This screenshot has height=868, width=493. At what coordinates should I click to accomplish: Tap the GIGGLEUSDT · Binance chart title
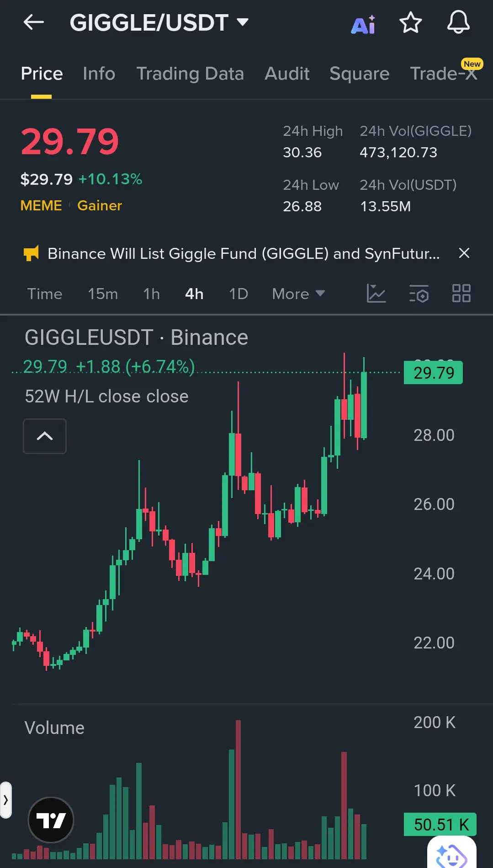(136, 338)
